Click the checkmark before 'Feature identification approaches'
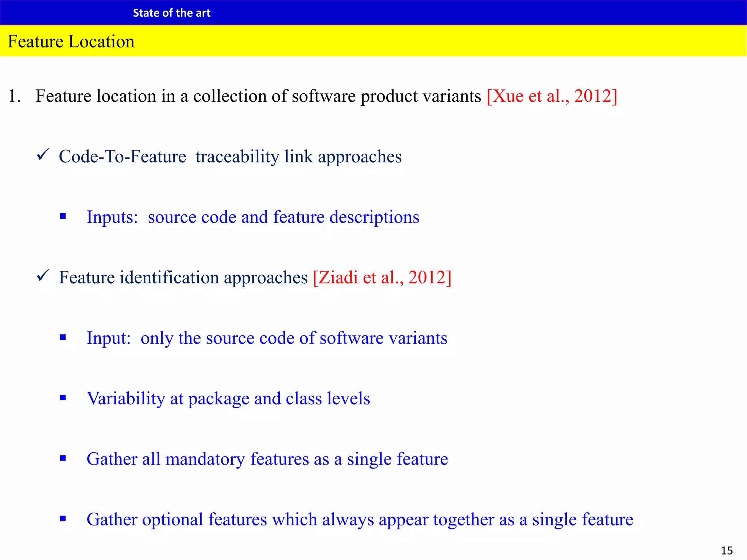Image resolution: width=747 pixels, height=560 pixels. [x=43, y=276]
